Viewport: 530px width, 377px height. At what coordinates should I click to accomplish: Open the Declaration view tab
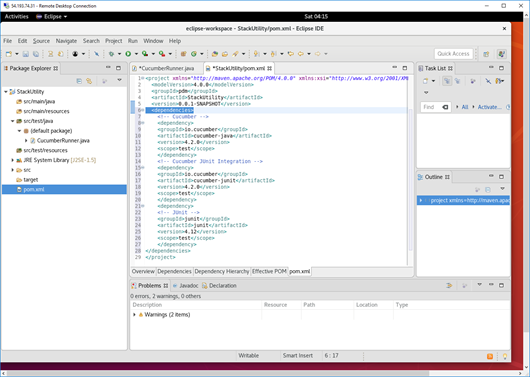[219, 286]
